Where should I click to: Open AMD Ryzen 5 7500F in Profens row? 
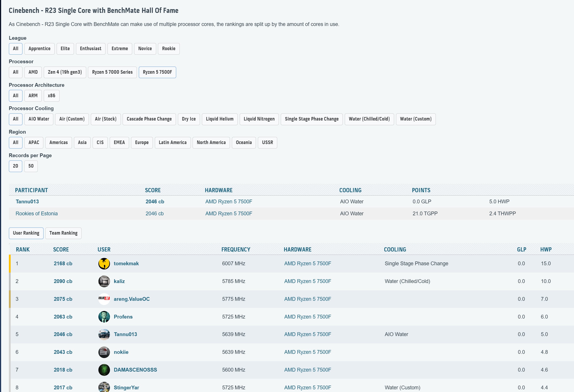click(307, 317)
